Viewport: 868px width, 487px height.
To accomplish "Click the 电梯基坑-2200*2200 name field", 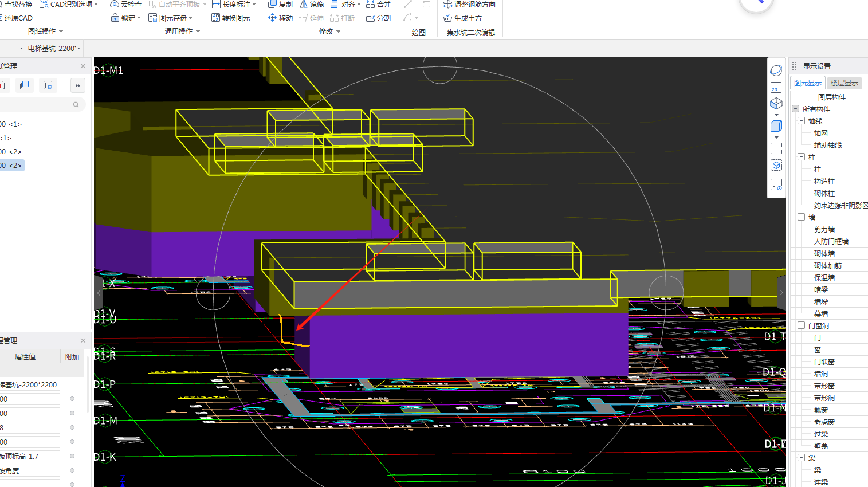I will click(30, 385).
